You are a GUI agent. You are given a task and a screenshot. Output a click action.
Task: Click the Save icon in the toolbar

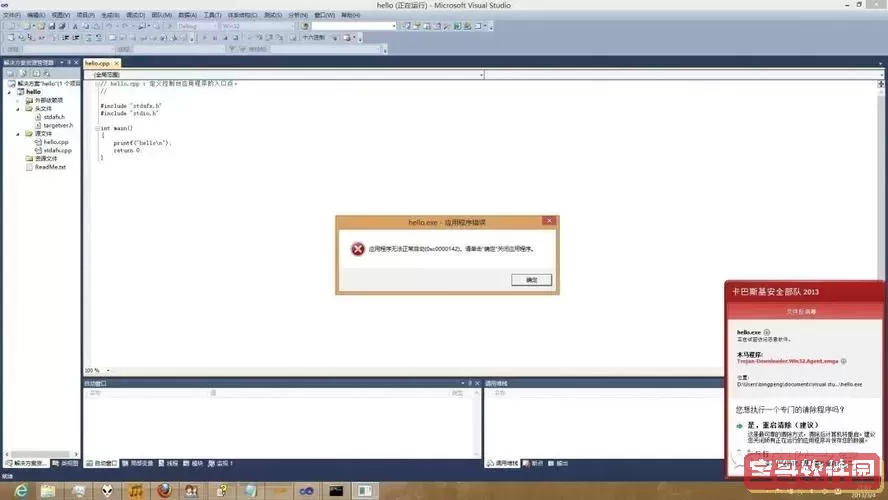[x=52, y=26]
